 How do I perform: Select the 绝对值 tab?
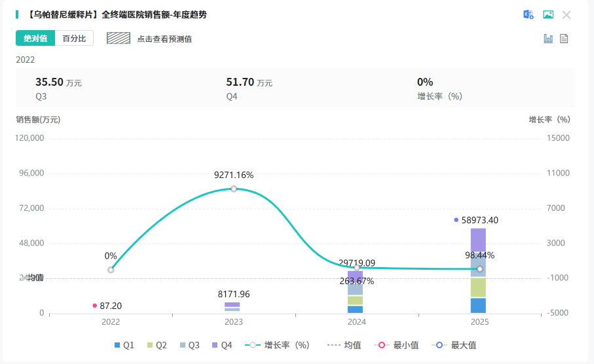click(x=35, y=39)
